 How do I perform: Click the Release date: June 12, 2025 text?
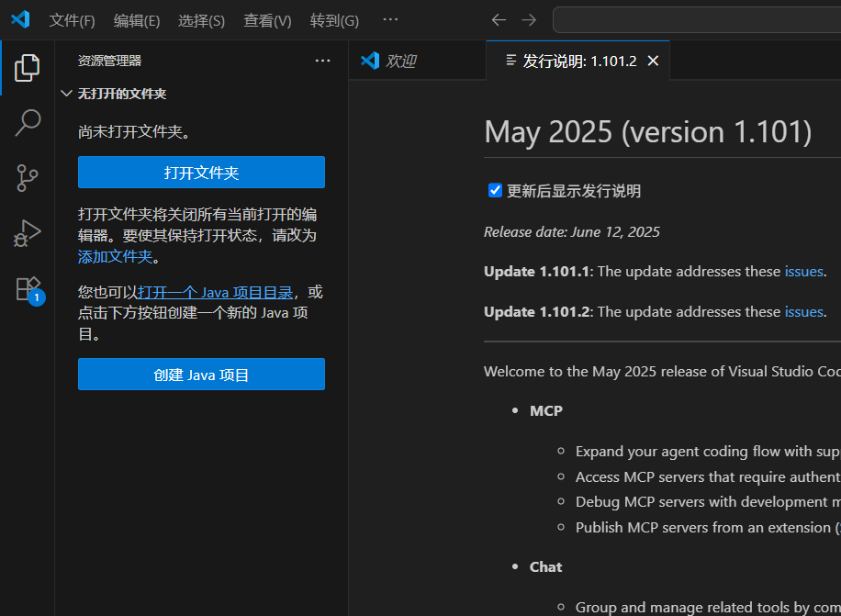coord(572,232)
